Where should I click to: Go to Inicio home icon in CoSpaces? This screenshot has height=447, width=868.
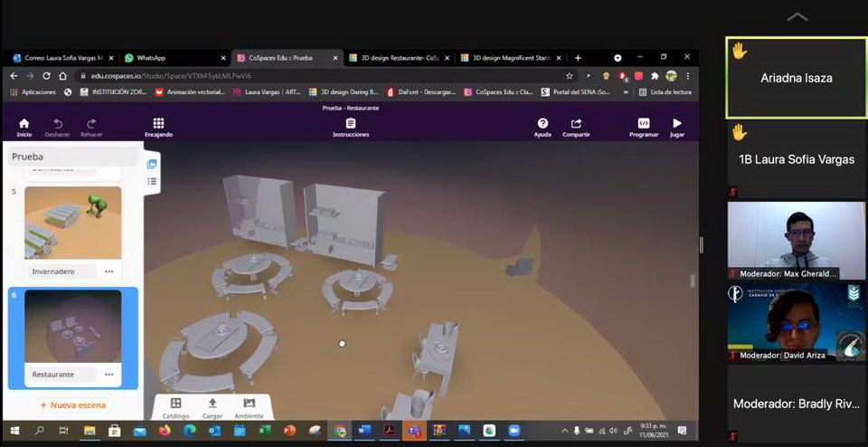24,127
